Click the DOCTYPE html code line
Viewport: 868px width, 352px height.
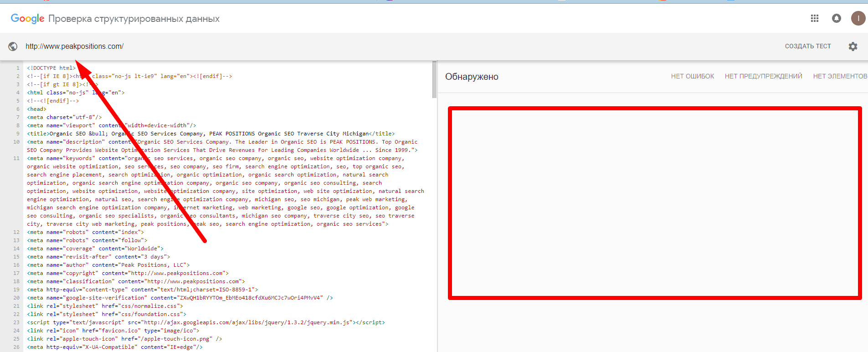[51, 68]
